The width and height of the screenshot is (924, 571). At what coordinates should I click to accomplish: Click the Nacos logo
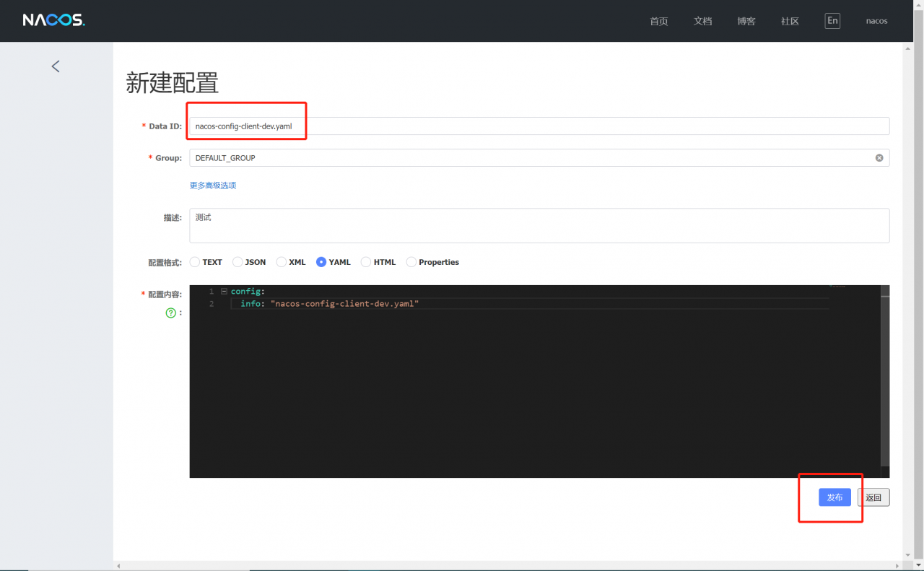tap(53, 20)
